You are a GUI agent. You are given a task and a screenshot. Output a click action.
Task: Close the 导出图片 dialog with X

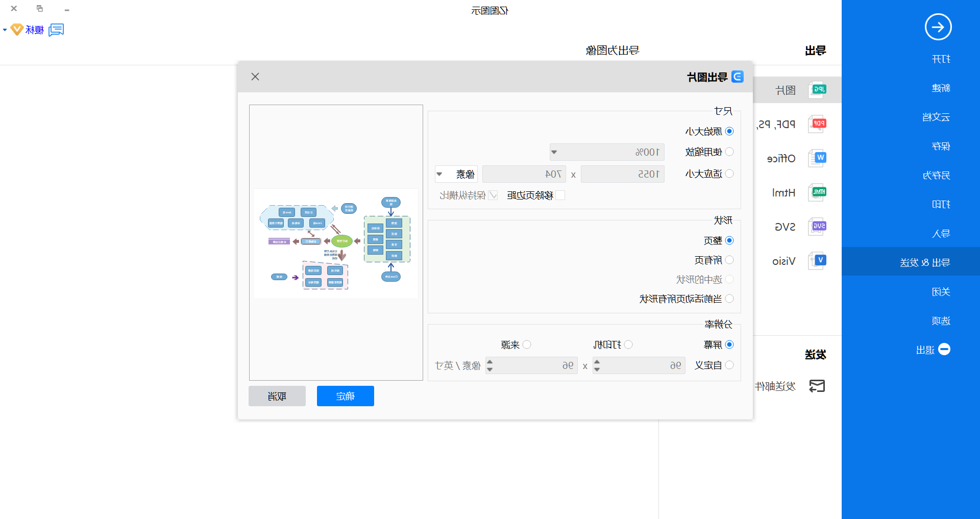pos(255,77)
